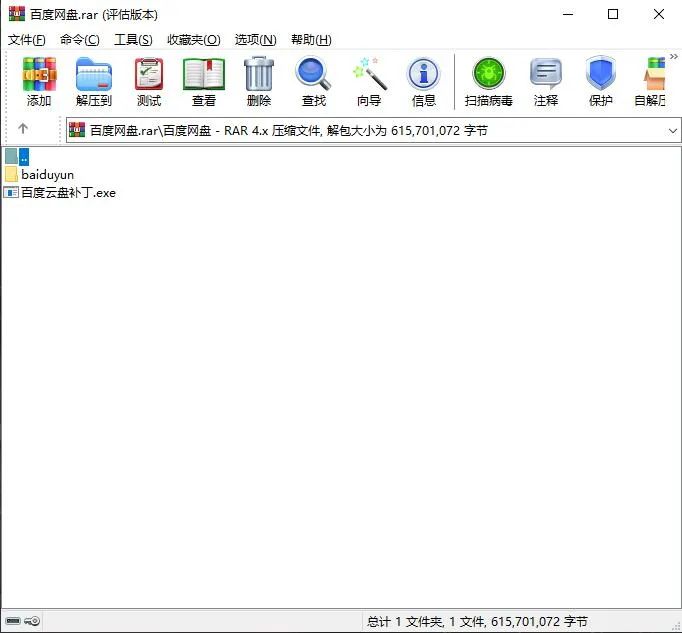Click the WinRAR icon in title bar
Screen dimensions: 682x633
click(x=17, y=14)
